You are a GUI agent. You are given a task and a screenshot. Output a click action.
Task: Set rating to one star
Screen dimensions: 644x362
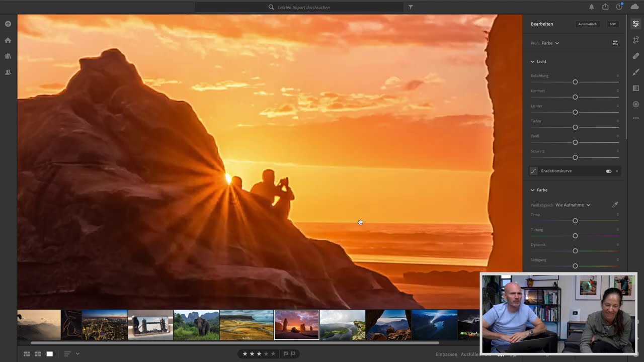[245, 354]
